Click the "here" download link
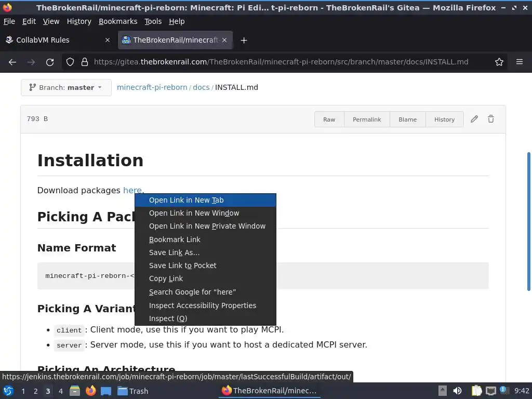The height and width of the screenshot is (399, 532). tap(132, 190)
